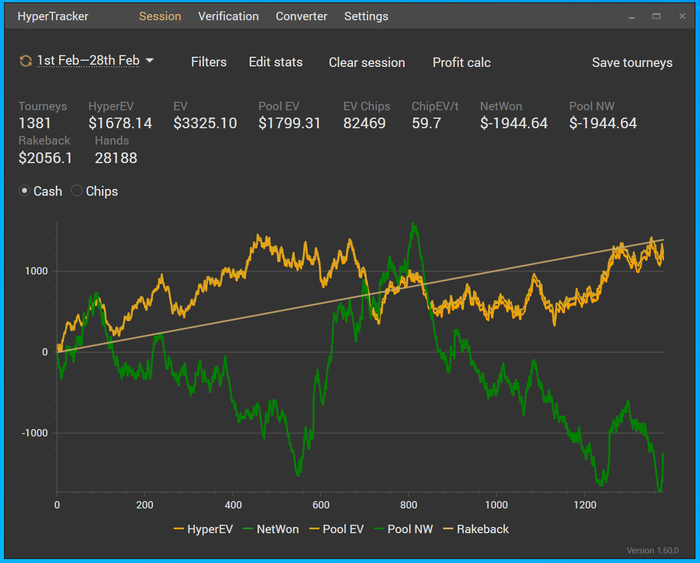Click the Version 1.60.0 label
This screenshot has width=700, height=563.
point(653,550)
